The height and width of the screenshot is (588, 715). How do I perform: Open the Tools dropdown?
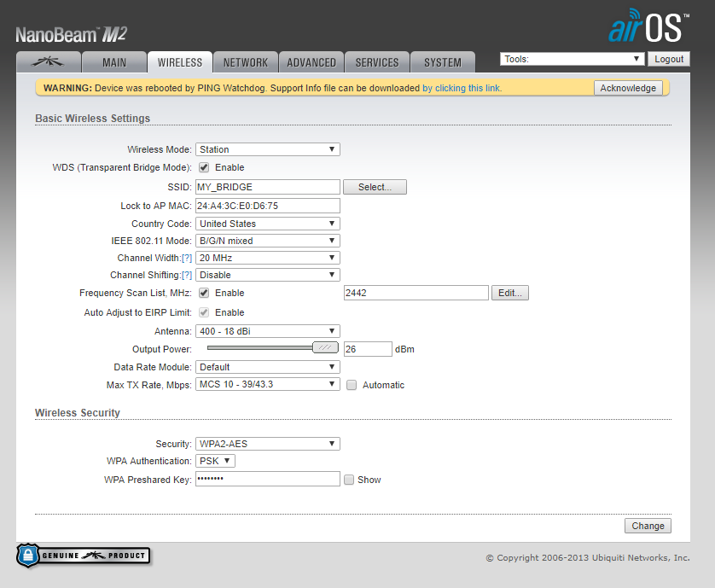pyautogui.click(x=572, y=59)
